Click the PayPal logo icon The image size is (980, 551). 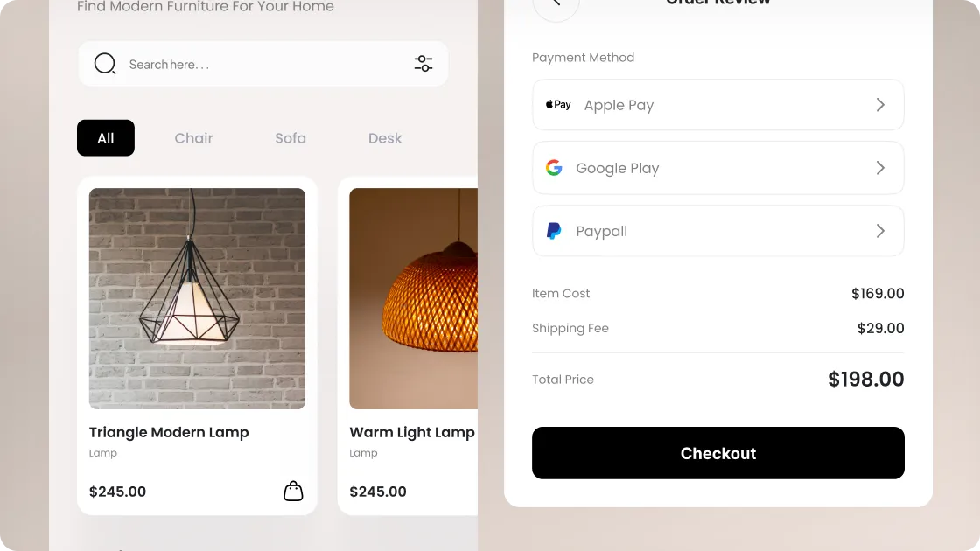point(554,231)
